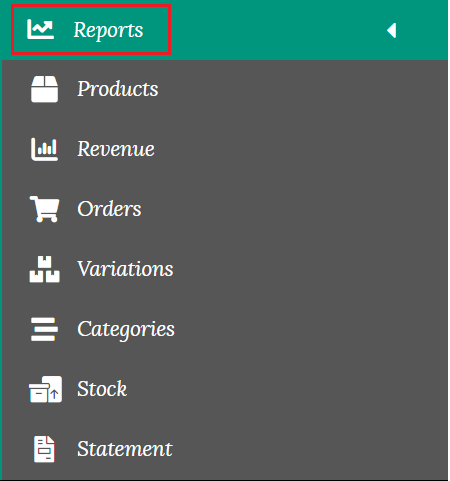
Task: Collapse the Reports submenu arrow
Action: (x=392, y=30)
